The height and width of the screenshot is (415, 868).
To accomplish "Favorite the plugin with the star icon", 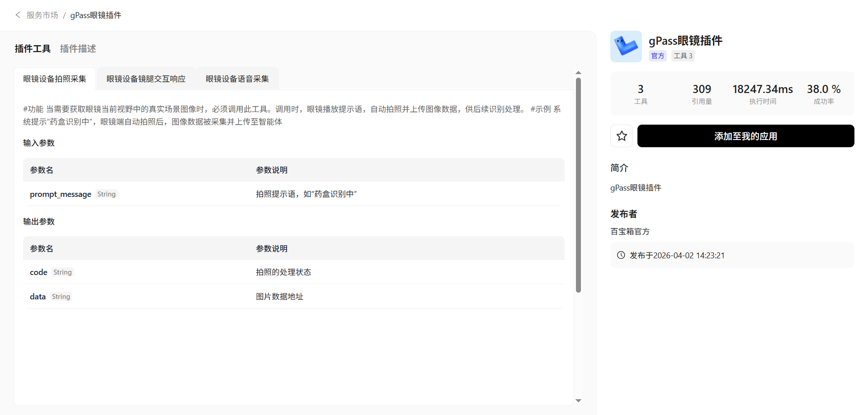I will pos(622,136).
